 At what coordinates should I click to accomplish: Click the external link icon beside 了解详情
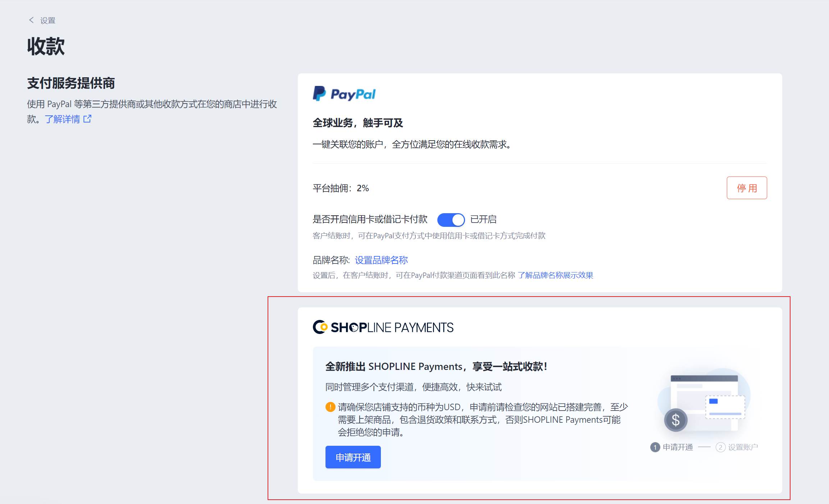pos(87,119)
